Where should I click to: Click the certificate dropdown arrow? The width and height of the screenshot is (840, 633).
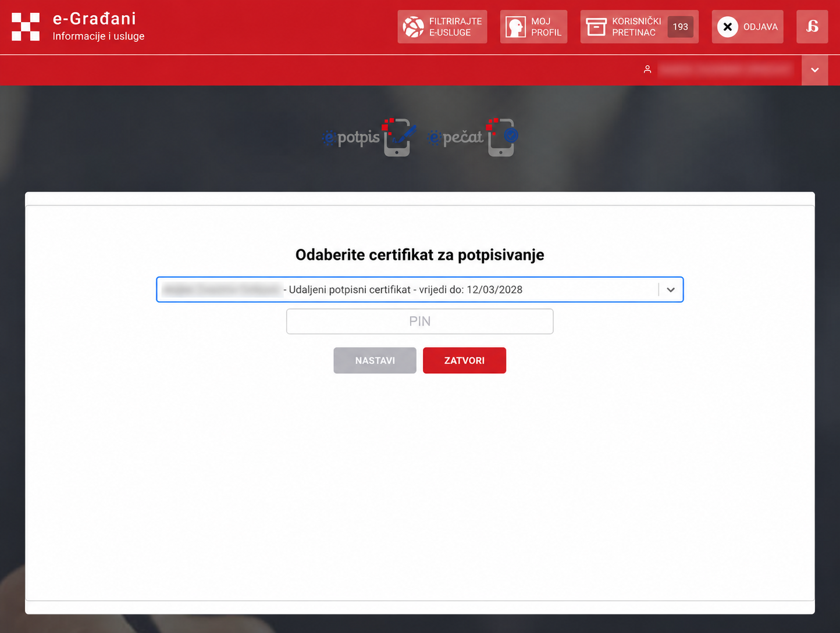pyautogui.click(x=671, y=289)
